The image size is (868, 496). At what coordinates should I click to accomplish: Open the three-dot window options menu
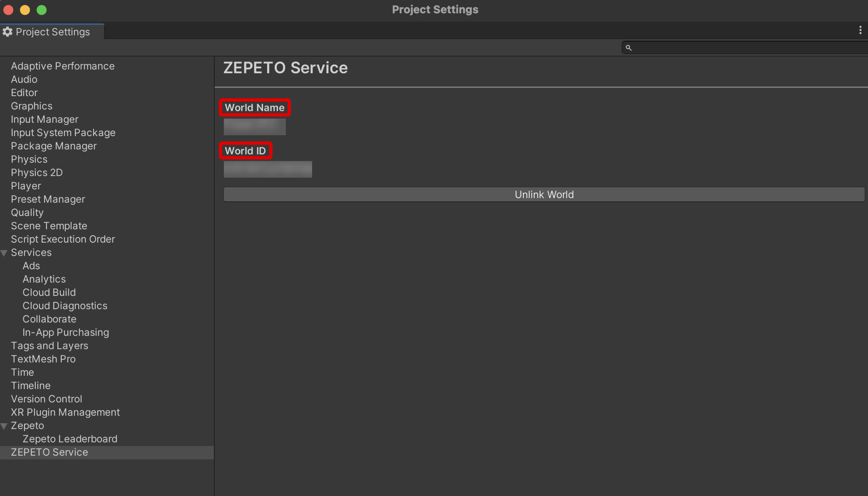(860, 30)
